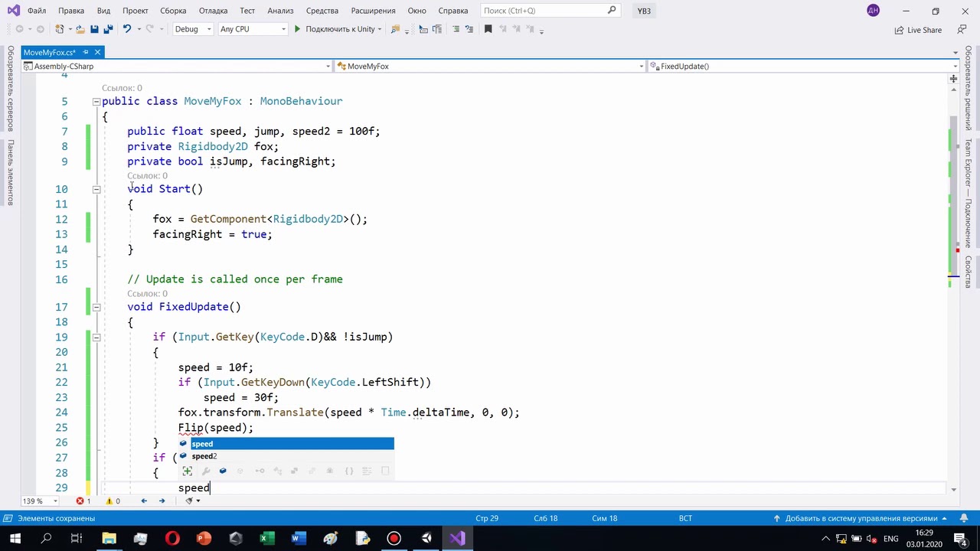Click the red error count indicator

coord(83,500)
